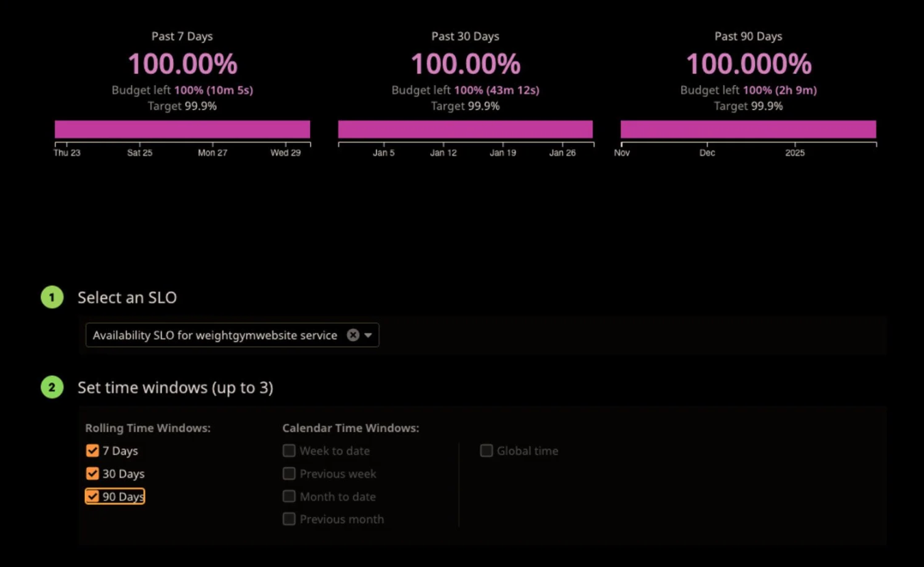Check the Previous week option

pyautogui.click(x=289, y=473)
